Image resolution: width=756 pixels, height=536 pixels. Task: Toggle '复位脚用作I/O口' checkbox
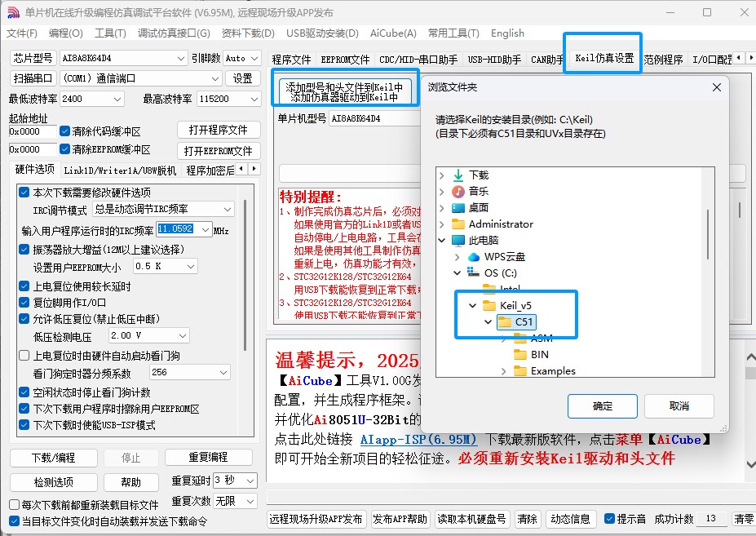(x=24, y=303)
